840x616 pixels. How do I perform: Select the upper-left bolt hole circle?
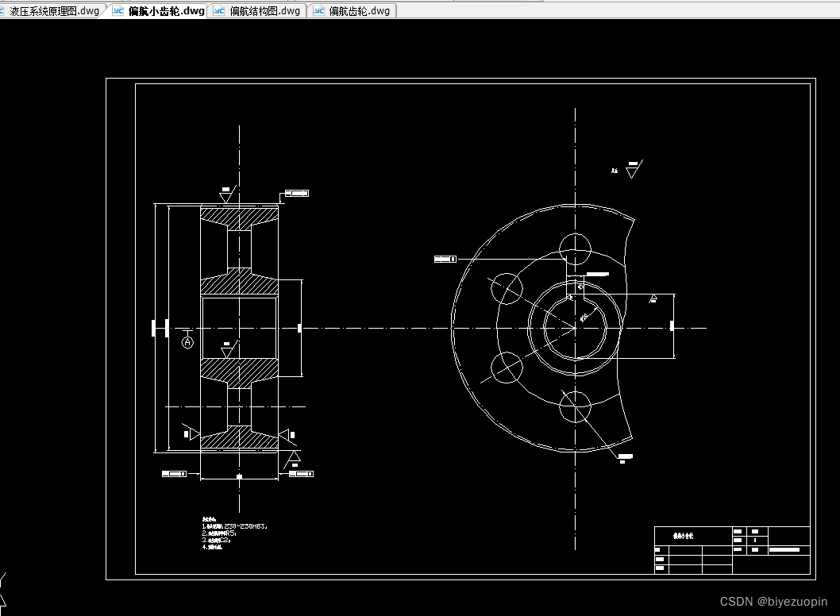click(507, 289)
